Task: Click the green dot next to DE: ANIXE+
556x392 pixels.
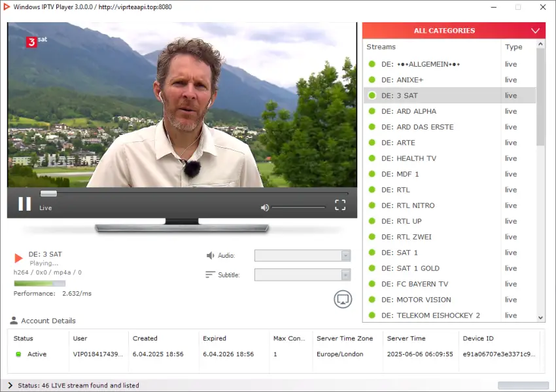Action: tap(372, 80)
